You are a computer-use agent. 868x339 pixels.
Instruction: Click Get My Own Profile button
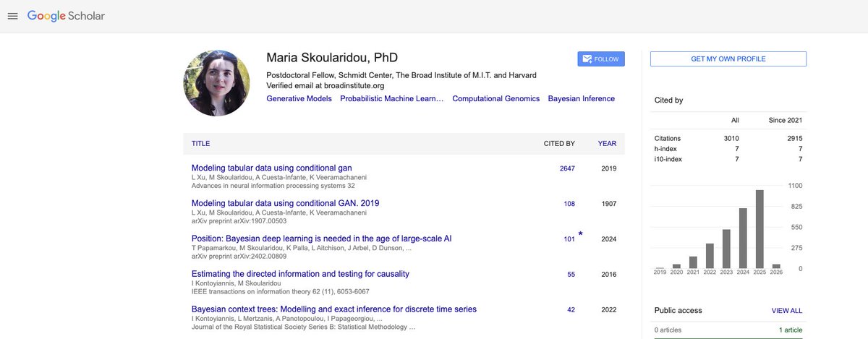(x=728, y=59)
